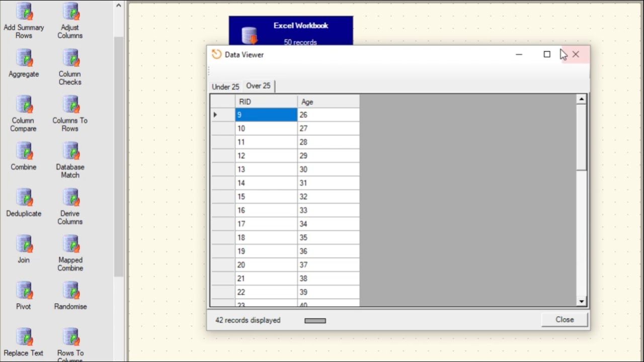
Task: Click the Age column header
Action: click(329, 102)
